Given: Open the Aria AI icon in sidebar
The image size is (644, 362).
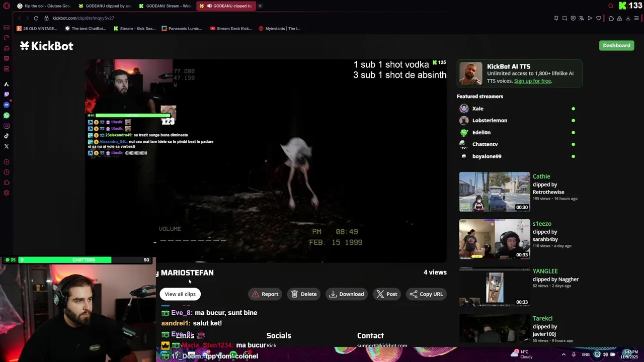Looking at the screenshot, I should (x=7, y=84).
